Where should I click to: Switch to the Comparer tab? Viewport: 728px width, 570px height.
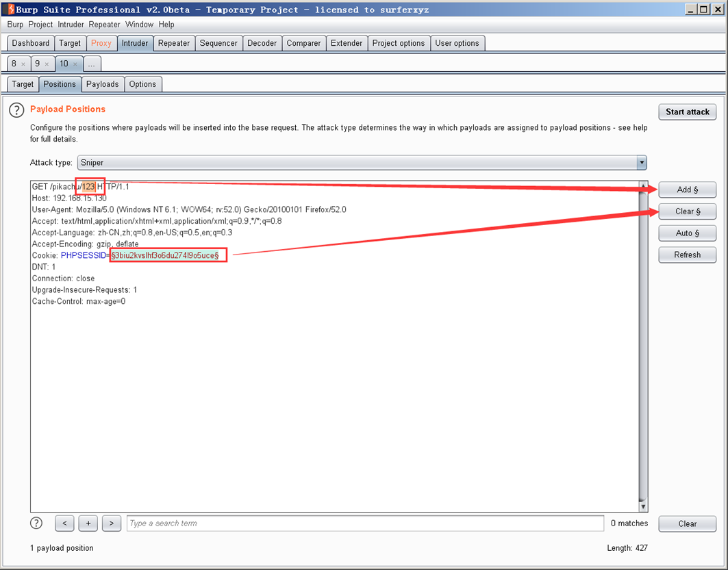(303, 43)
